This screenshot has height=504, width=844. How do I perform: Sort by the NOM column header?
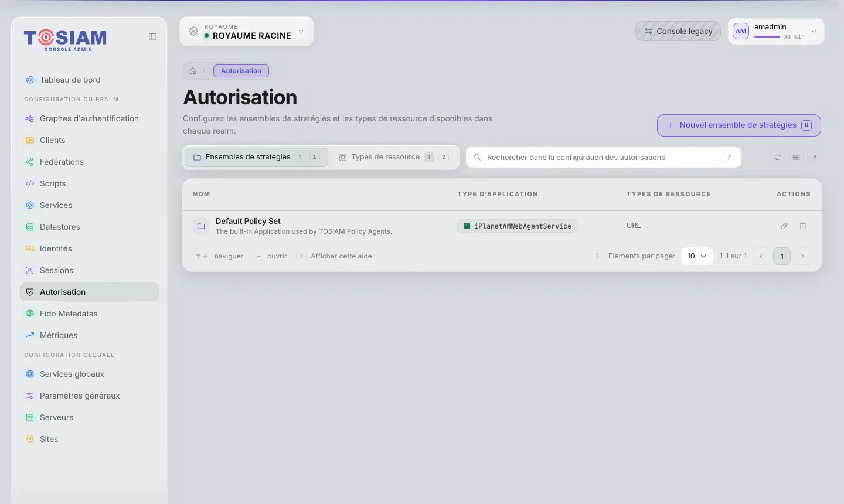point(201,194)
